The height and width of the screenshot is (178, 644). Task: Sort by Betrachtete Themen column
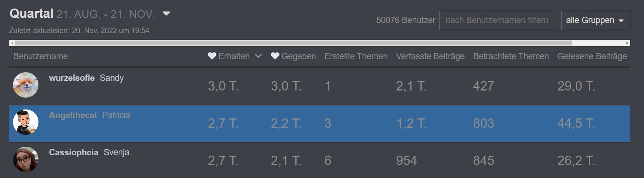[x=511, y=56]
